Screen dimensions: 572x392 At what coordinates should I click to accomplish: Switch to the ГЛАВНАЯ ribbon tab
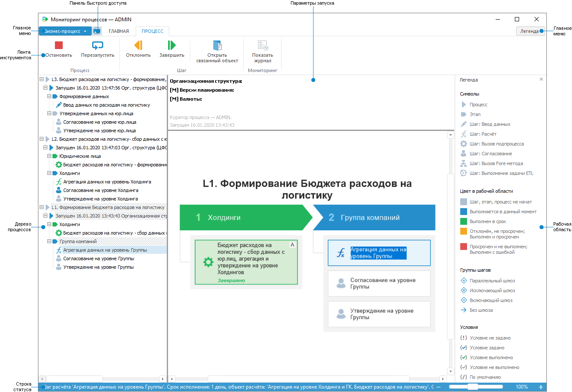(x=119, y=31)
